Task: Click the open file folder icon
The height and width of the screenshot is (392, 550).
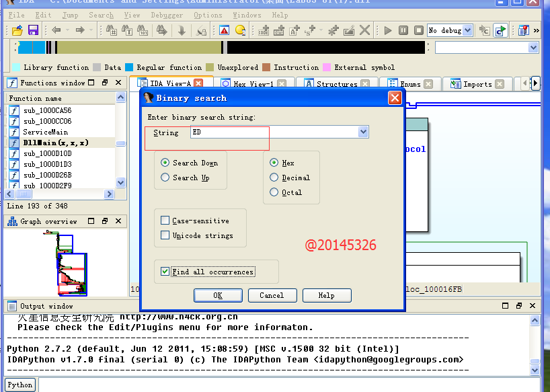Action: pos(17,30)
